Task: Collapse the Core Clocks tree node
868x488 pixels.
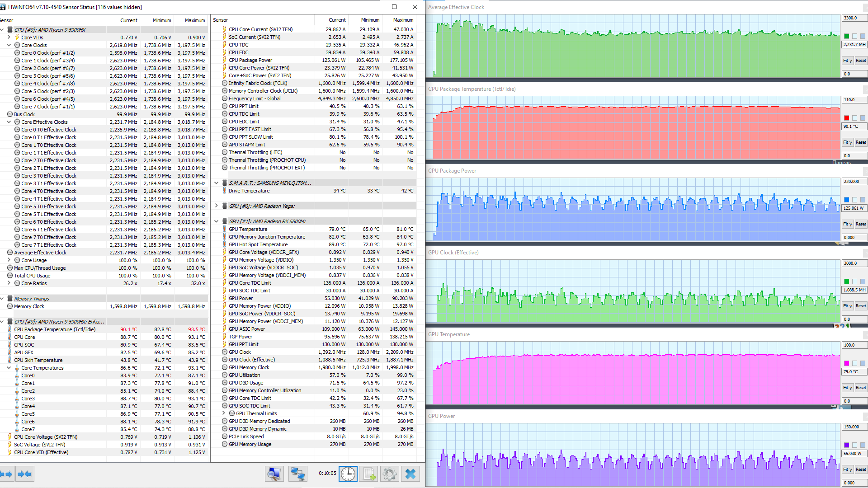Action: click(9, 45)
